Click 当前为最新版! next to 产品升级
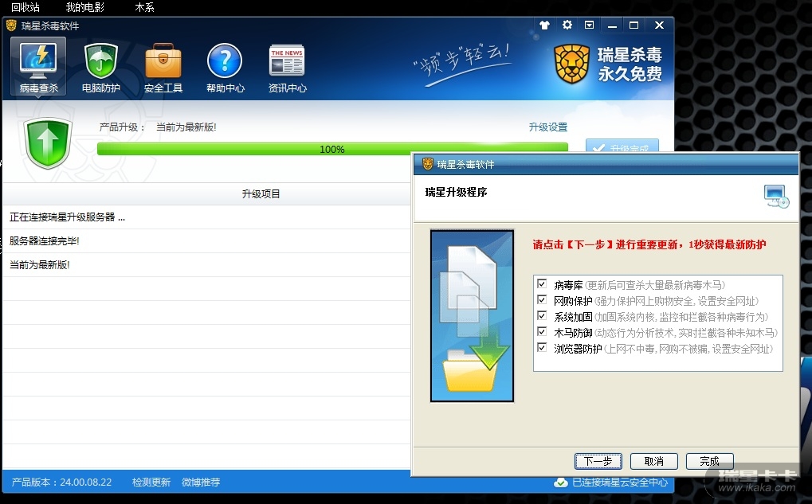Image resolution: width=812 pixels, height=504 pixels. point(186,127)
